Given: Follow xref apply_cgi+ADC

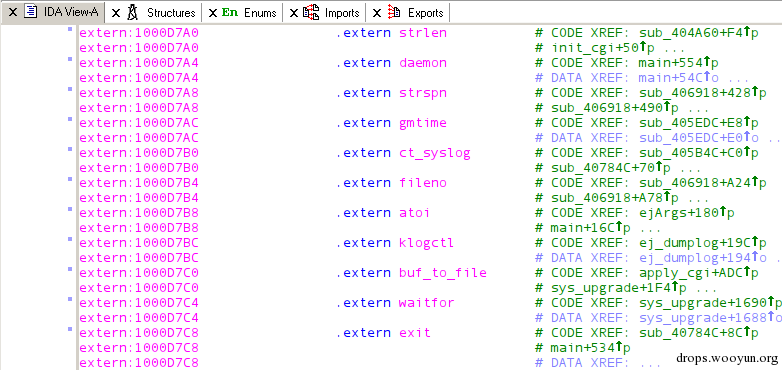Looking at the screenshot, I should [691, 273].
